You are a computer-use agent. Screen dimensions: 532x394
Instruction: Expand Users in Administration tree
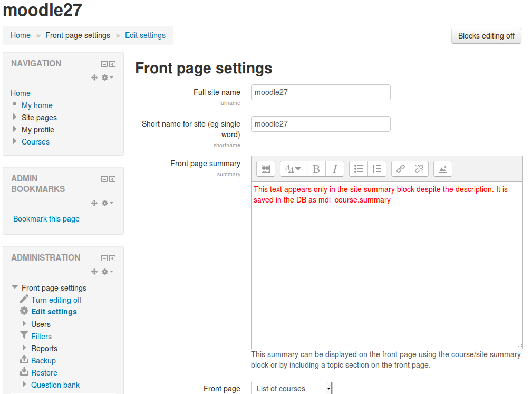pyautogui.click(x=24, y=323)
